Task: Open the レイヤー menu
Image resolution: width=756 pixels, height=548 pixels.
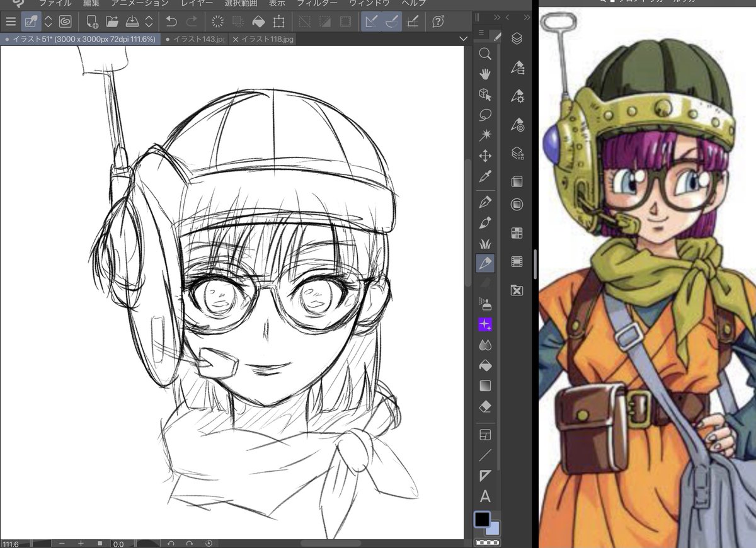Action: [x=197, y=3]
